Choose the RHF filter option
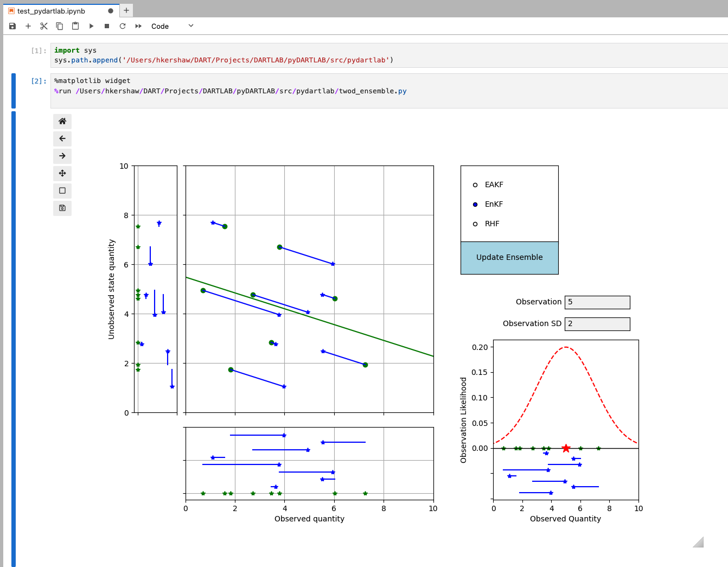Screen dimensions: 728x567 coord(475,224)
